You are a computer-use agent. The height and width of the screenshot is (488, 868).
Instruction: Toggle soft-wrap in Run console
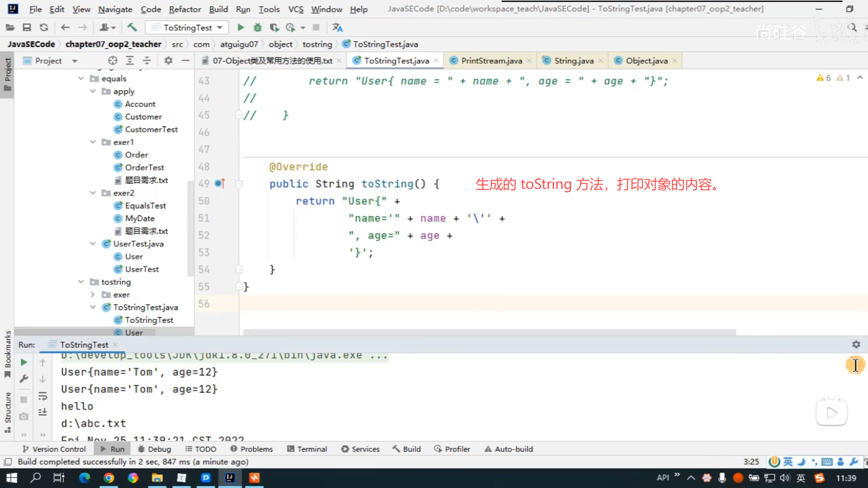42,396
